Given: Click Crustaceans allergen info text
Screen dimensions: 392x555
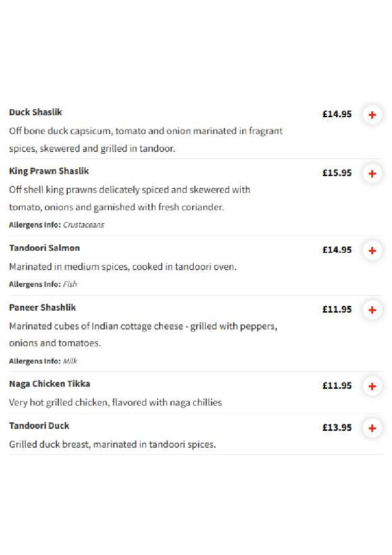Looking at the screenshot, I should click(x=84, y=225).
